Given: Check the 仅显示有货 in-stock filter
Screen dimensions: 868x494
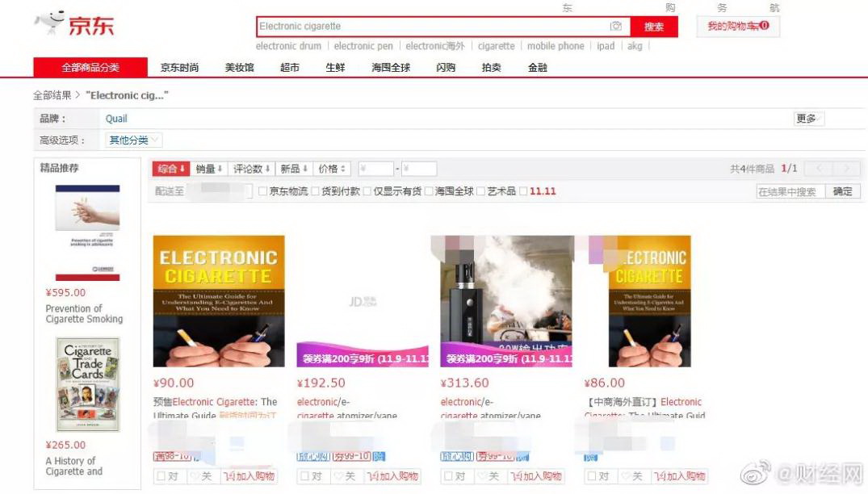Looking at the screenshot, I should point(367,191).
